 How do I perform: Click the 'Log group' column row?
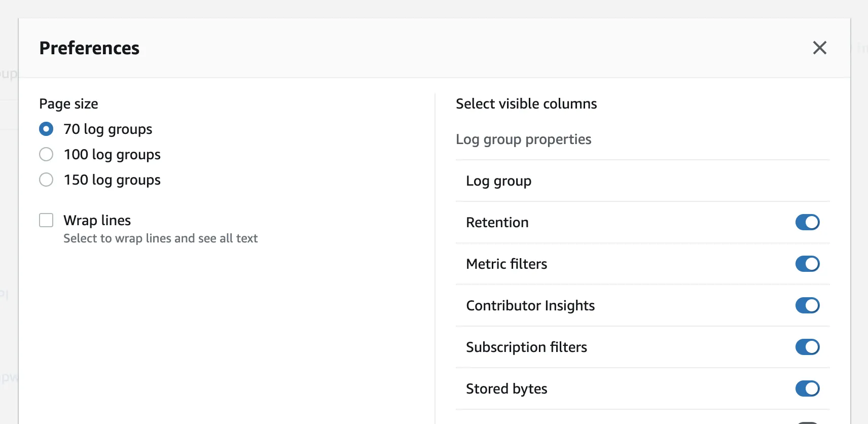pos(498,181)
